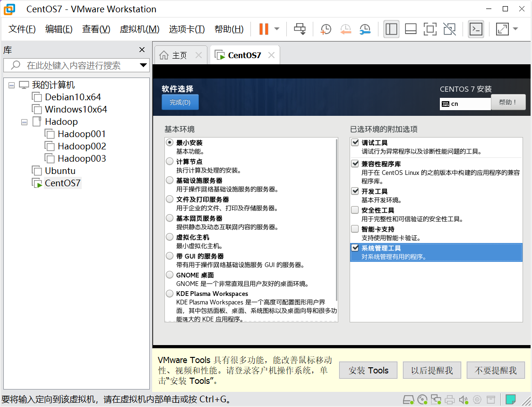Image resolution: width=532 pixels, height=407 pixels.
Task: Open the library search filter dropdown
Action: pyautogui.click(x=144, y=65)
